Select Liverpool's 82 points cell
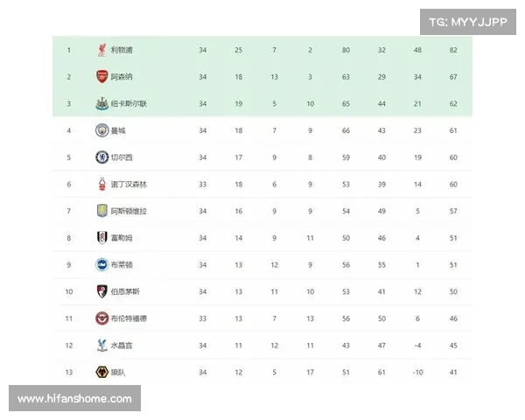525x420 pixels. point(453,50)
